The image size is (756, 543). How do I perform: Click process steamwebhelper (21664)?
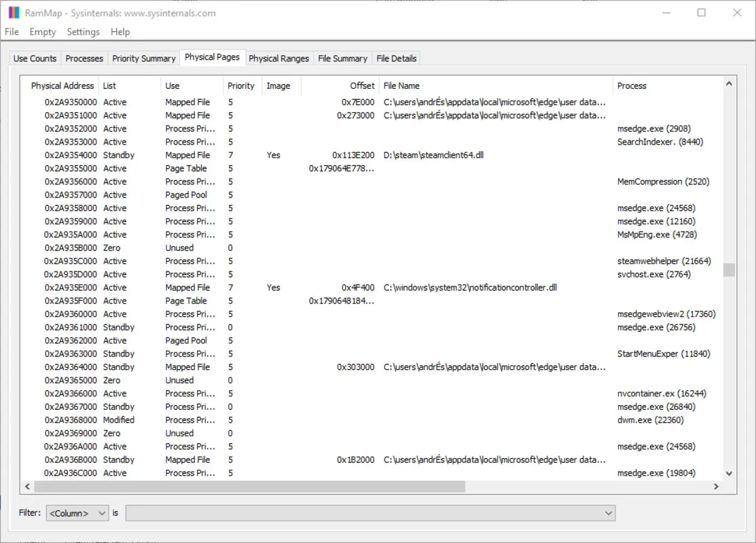(x=664, y=261)
